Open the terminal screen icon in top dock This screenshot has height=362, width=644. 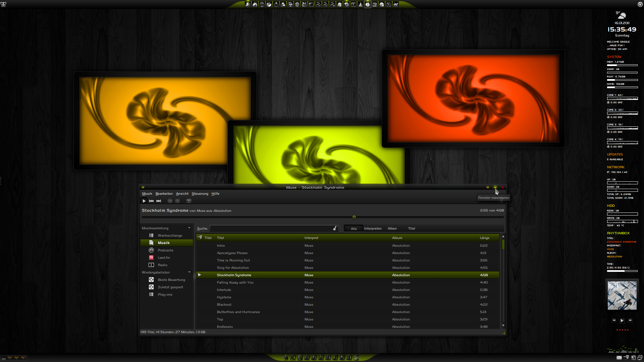[311, 4]
